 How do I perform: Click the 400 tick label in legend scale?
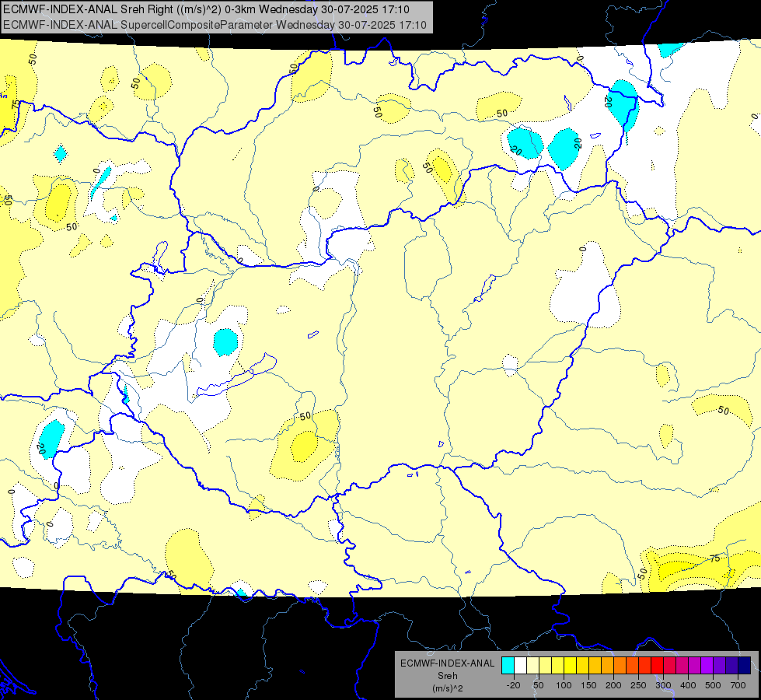(x=688, y=685)
